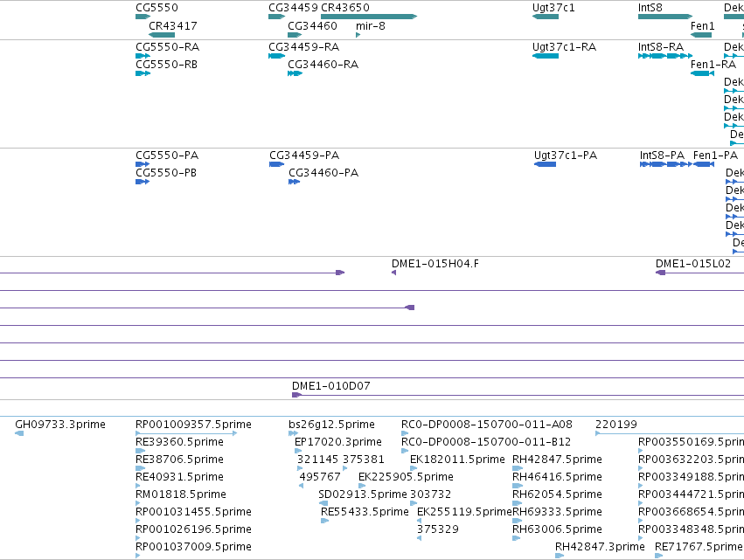Select the CG34459-RA transcript label
The height and width of the screenshot is (560, 744).
[304, 47]
